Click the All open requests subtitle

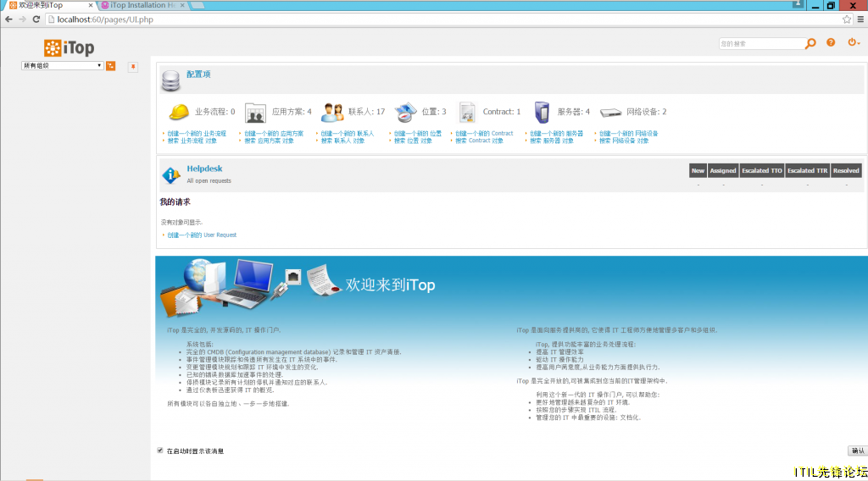click(x=209, y=180)
